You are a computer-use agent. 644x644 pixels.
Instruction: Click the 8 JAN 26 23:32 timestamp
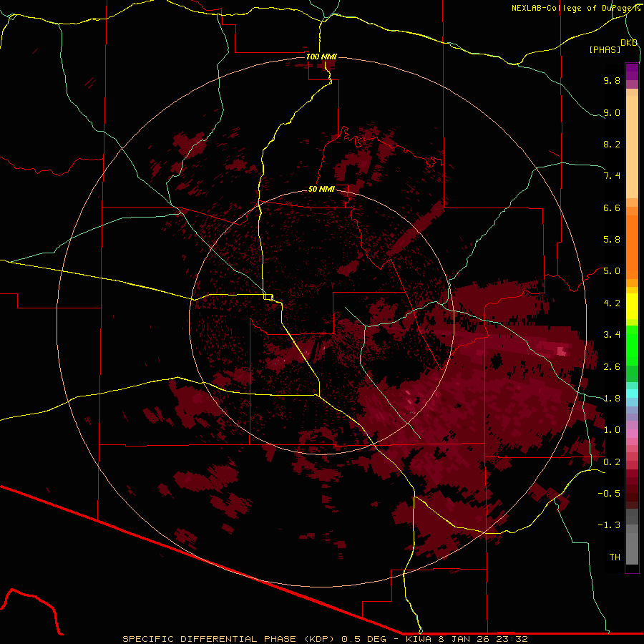click(483, 639)
